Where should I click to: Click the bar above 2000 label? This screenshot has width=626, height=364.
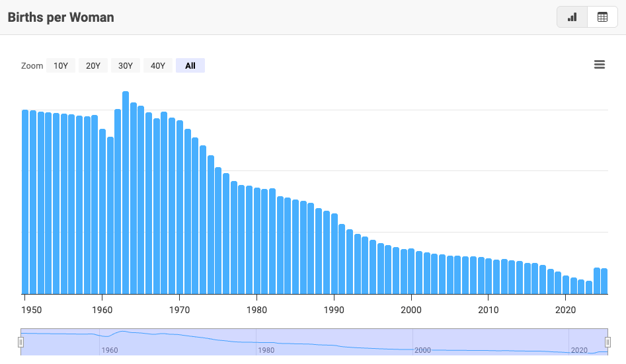(411, 271)
